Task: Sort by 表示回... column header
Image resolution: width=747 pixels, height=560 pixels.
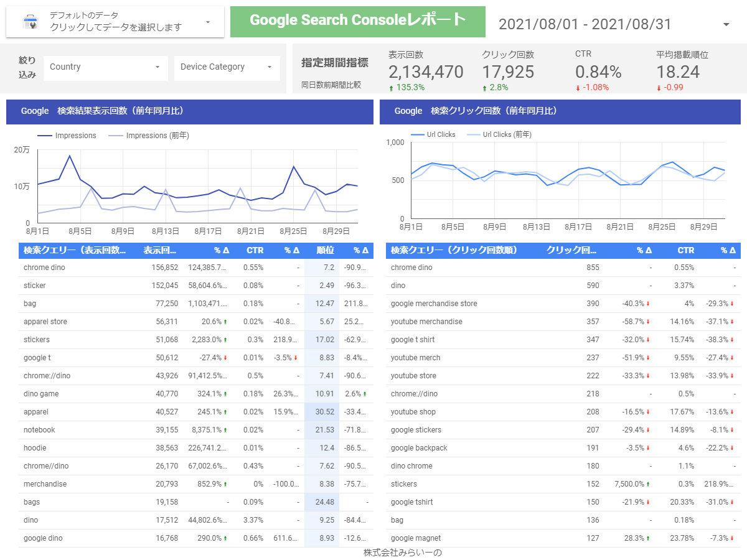Action: [161, 250]
